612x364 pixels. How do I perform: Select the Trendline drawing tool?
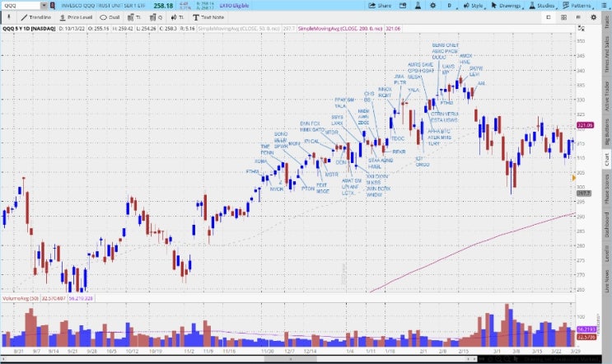pyautogui.click(x=36, y=17)
